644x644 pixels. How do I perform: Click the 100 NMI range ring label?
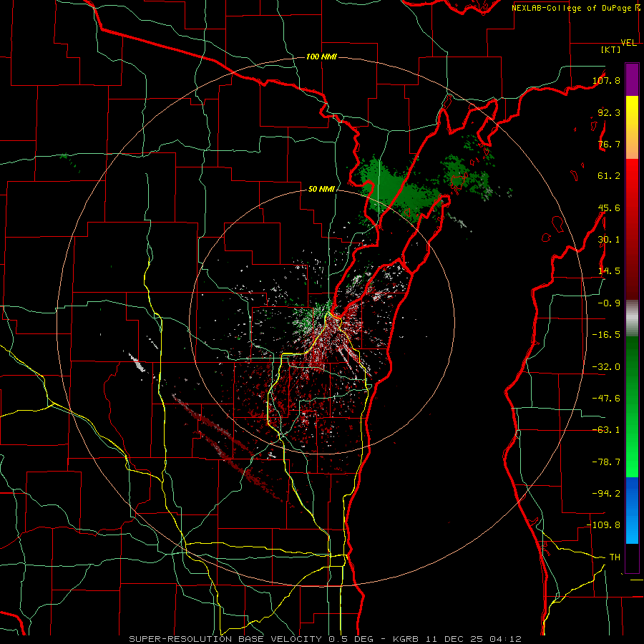click(321, 57)
